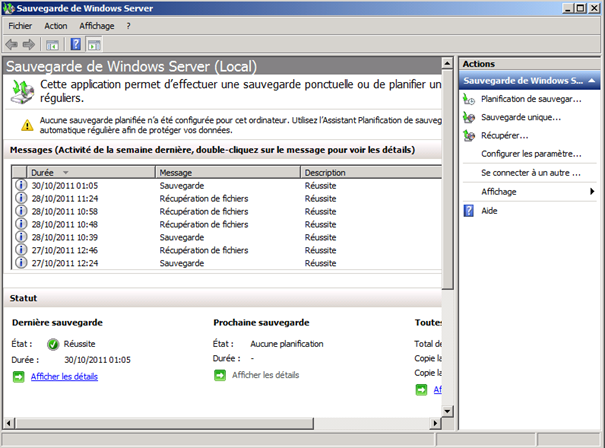This screenshot has width=605, height=448.
Task: Click the Forward arrow toolbar icon
Action: (x=29, y=44)
